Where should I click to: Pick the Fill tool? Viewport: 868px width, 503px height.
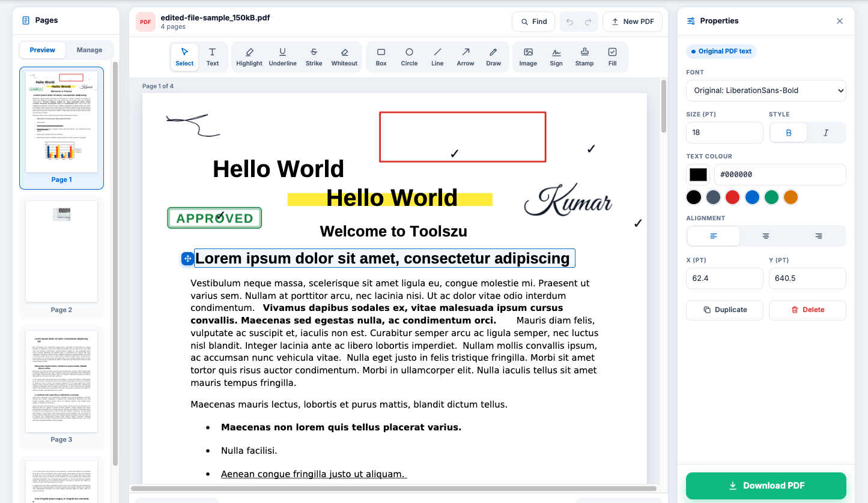tap(612, 57)
